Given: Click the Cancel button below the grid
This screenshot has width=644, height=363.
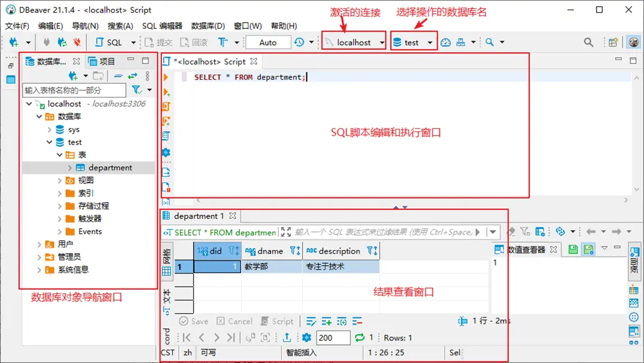Looking at the screenshot, I should 234,322.
